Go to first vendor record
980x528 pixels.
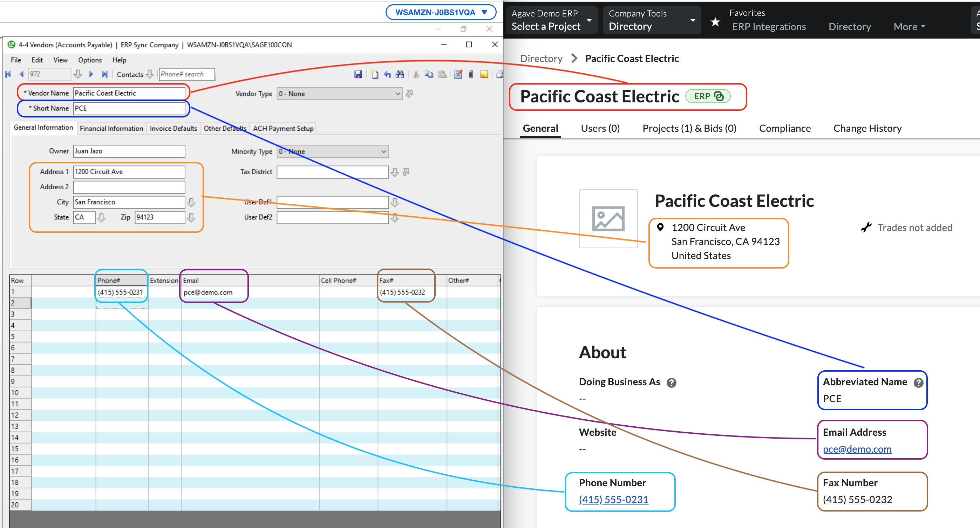(x=8, y=74)
